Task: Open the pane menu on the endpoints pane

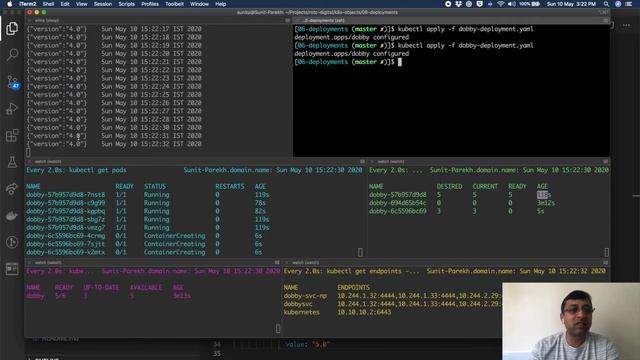Action: pos(605,262)
